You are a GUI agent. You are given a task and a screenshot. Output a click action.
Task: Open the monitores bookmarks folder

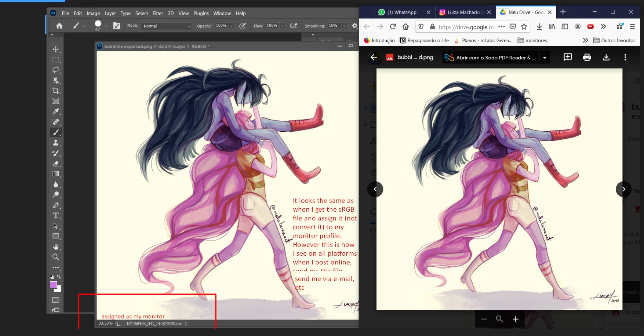point(532,40)
